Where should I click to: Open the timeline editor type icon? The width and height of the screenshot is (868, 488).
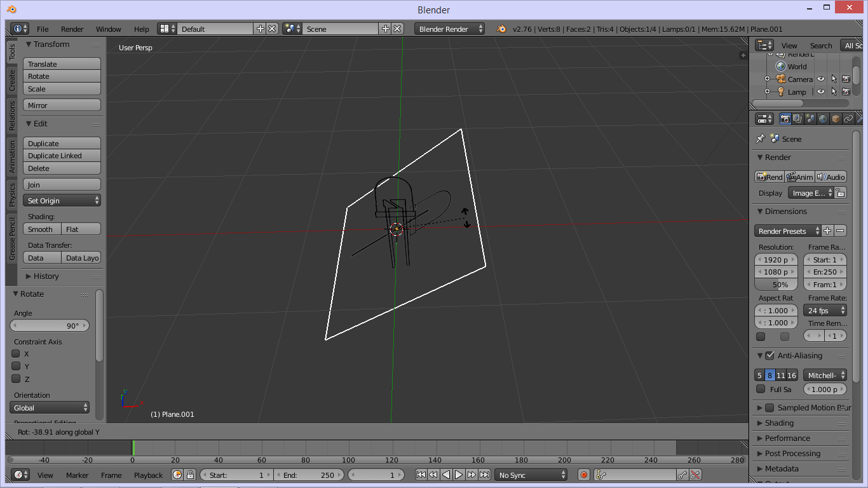coord(20,475)
